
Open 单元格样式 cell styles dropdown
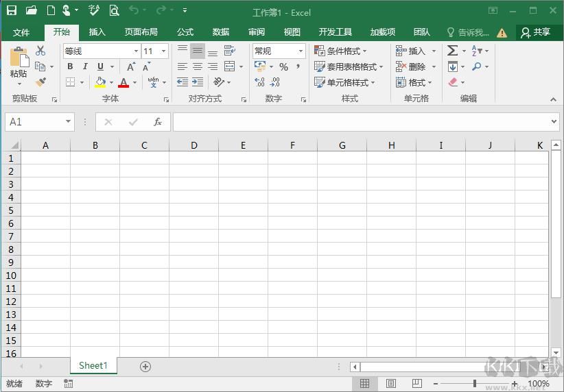(x=344, y=83)
